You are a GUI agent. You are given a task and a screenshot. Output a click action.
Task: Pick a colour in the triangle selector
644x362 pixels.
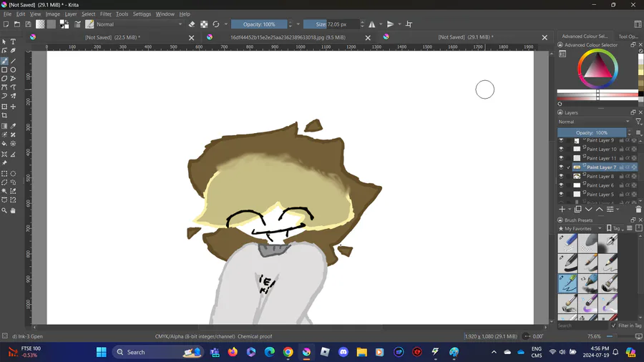[x=597, y=68]
